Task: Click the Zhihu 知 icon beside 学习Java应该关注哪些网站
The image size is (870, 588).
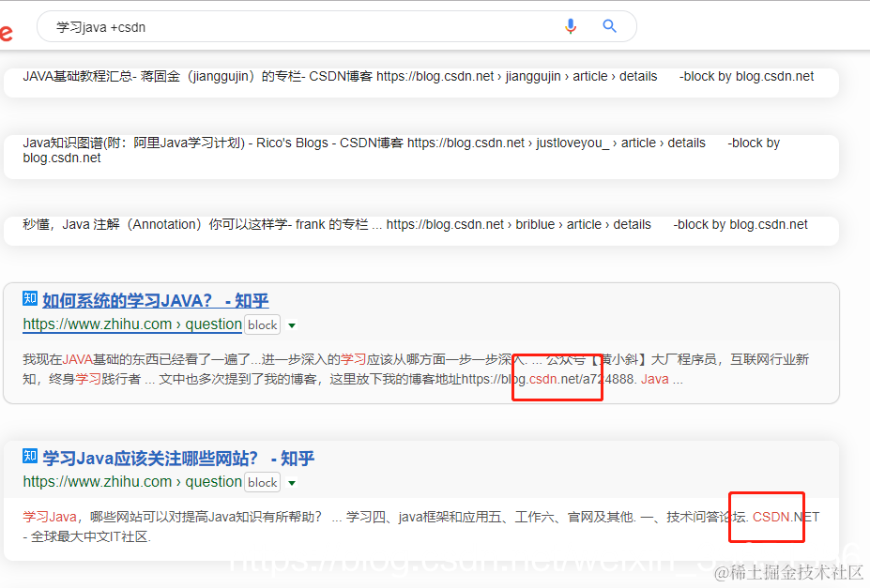Action: point(29,457)
